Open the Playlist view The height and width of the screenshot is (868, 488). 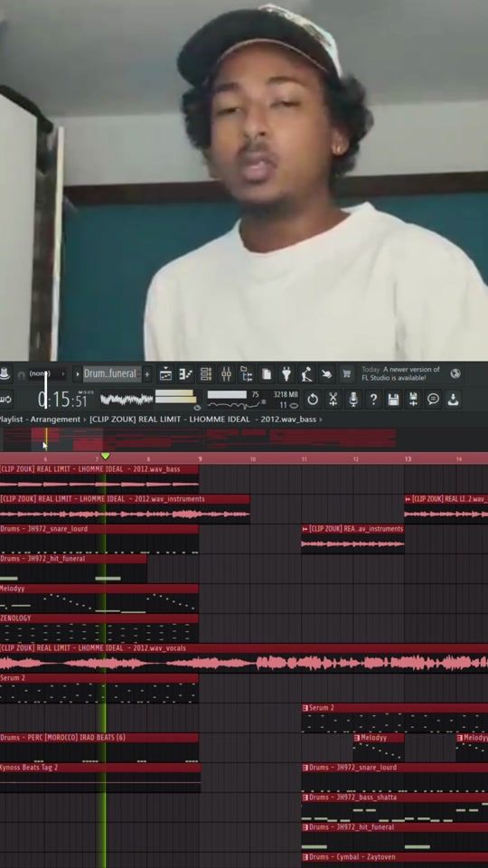click(x=165, y=374)
